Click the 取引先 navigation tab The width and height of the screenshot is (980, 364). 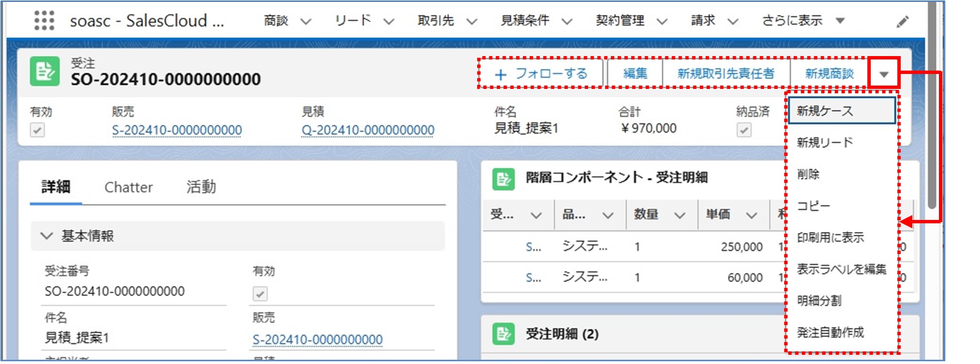(436, 21)
